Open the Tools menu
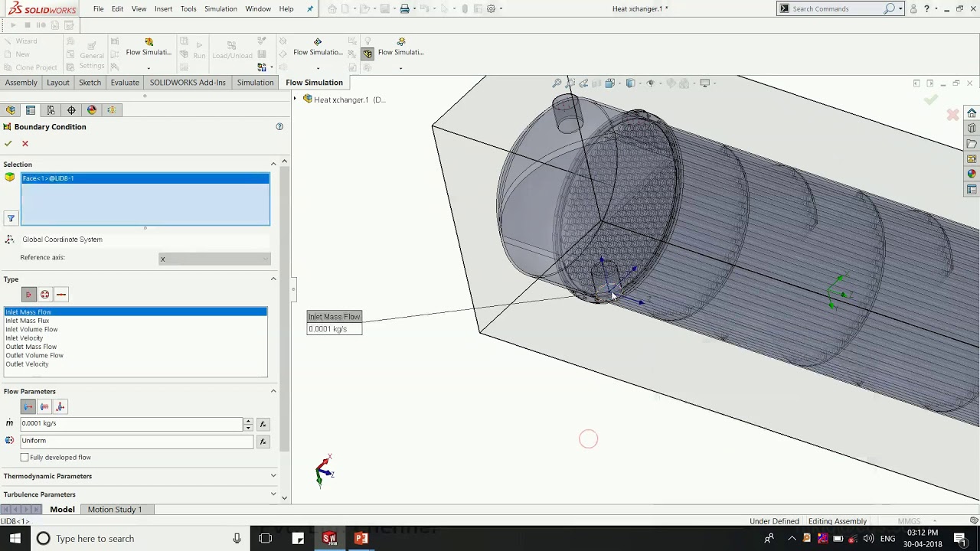Image resolution: width=980 pixels, height=551 pixels. (188, 8)
